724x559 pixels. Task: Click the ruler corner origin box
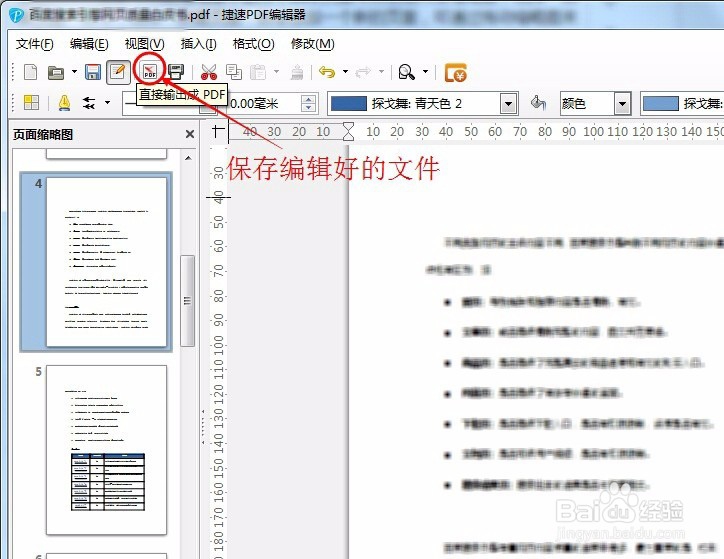coord(218,131)
